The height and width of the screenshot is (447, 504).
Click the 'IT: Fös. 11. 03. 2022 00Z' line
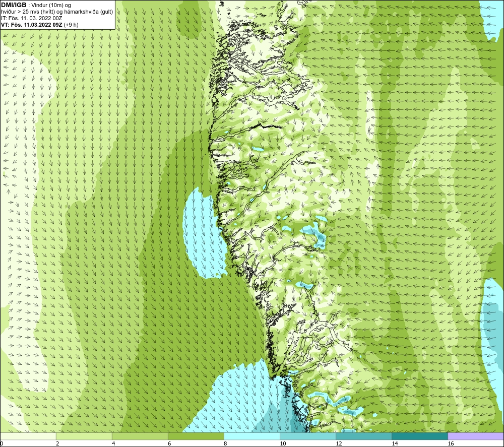tap(31, 18)
